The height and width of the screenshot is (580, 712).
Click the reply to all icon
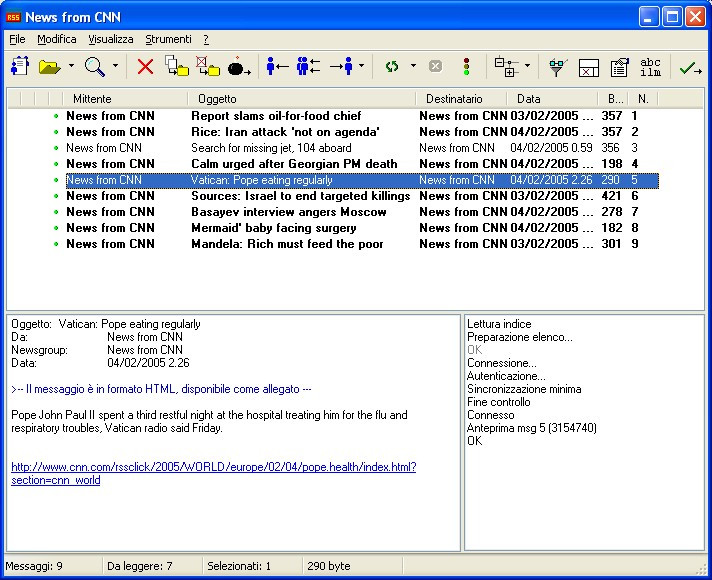pyautogui.click(x=309, y=66)
